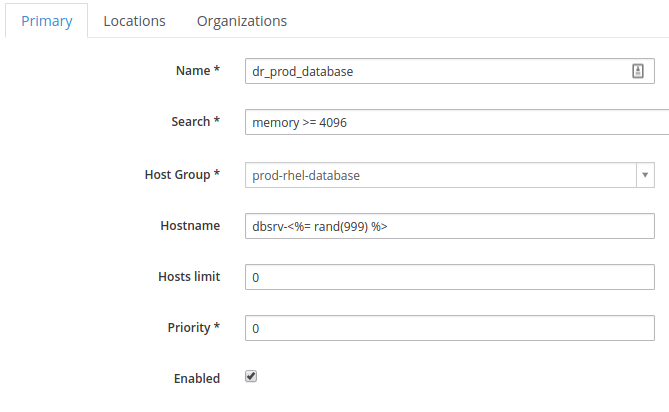Click into the Priority input box

coord(450,328)
